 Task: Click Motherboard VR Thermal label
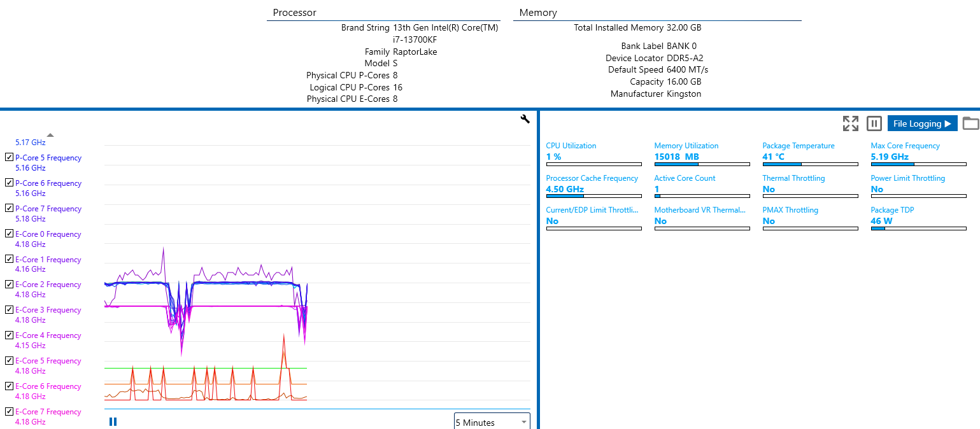point(699,210)
